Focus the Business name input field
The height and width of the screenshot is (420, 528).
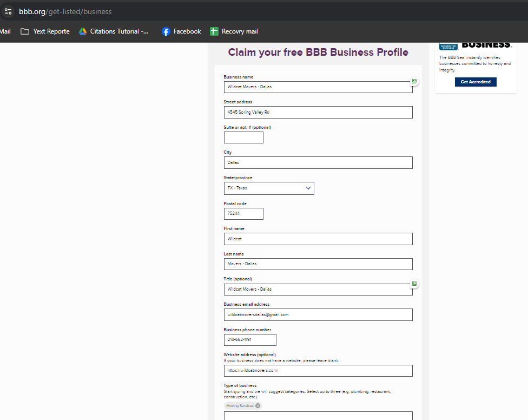point(318,87)
